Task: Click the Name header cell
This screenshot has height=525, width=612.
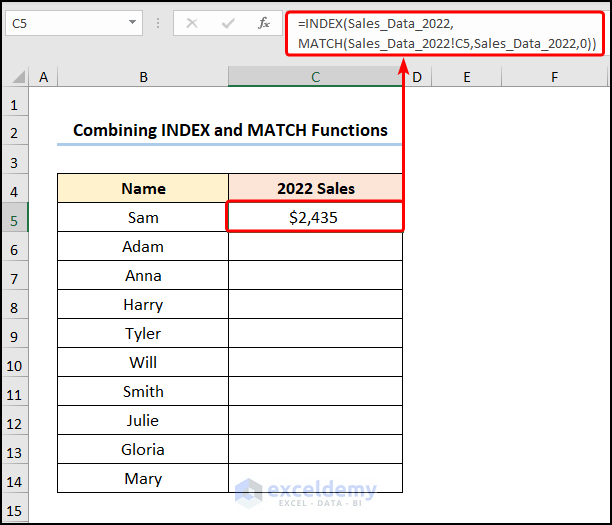Action: click(143, 188)
